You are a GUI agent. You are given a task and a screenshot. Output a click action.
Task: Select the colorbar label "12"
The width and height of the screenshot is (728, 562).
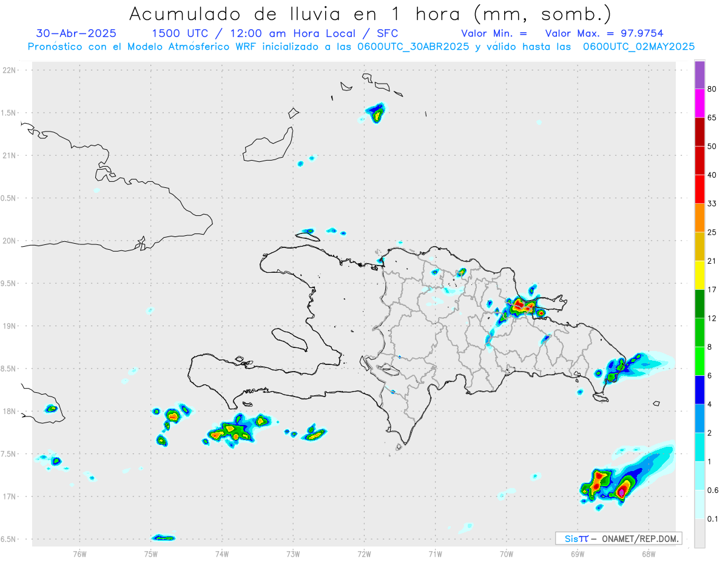pos(712,318)
